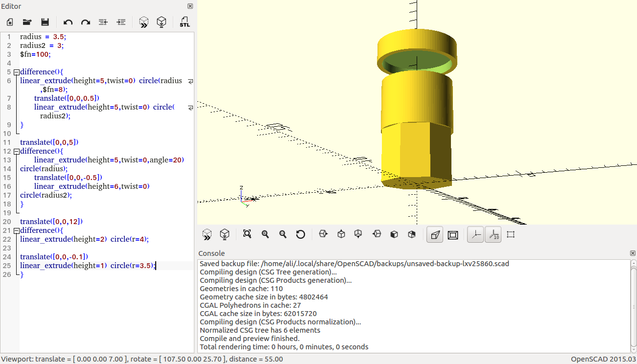Viewport: 637px width, 364px height.
Task: Select perspective projection in the viewport toolbar
Action: click(435, 234)
